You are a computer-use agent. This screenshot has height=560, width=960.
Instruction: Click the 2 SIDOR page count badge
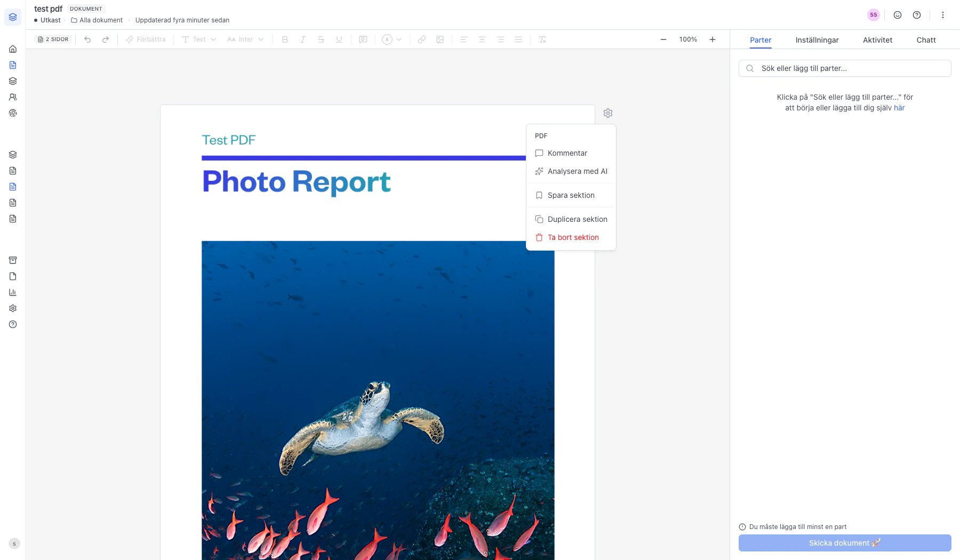pyautogui.click(x=53, y=39)
